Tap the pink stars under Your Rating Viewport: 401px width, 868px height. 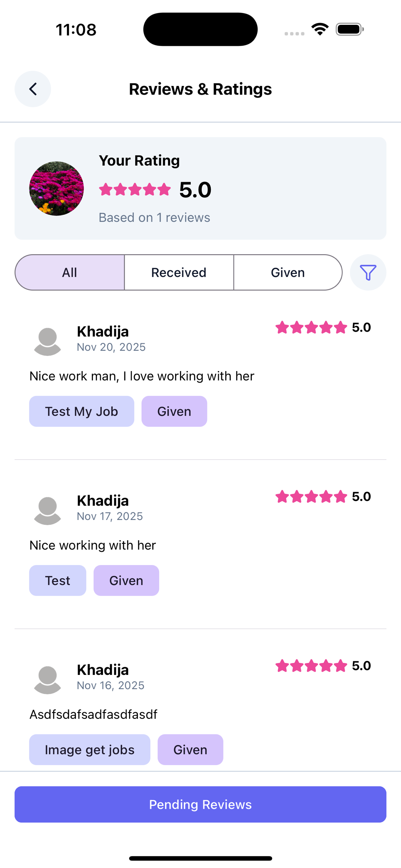pyautogui.click(x=135, y=189)
